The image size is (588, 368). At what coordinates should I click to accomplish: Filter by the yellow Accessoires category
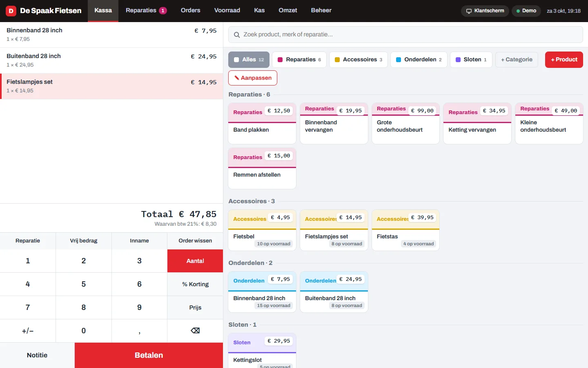(x=359, y=60)
